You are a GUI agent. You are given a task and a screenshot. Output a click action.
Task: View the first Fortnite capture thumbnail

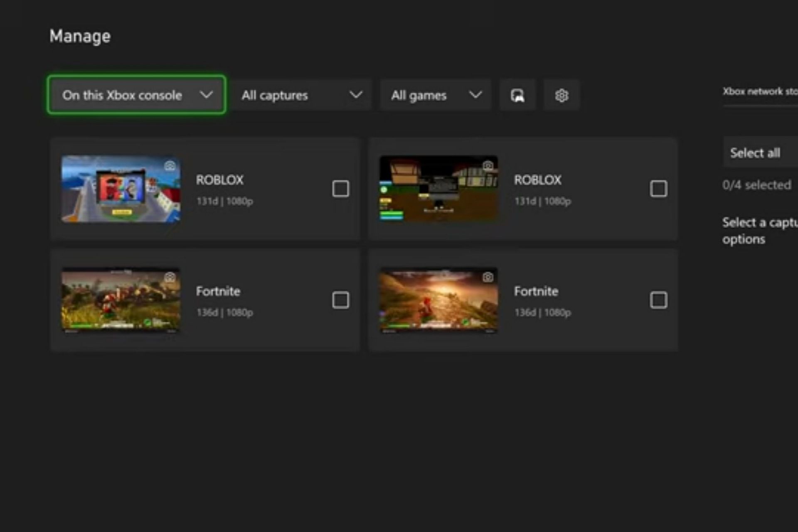(x=121, y=300)
